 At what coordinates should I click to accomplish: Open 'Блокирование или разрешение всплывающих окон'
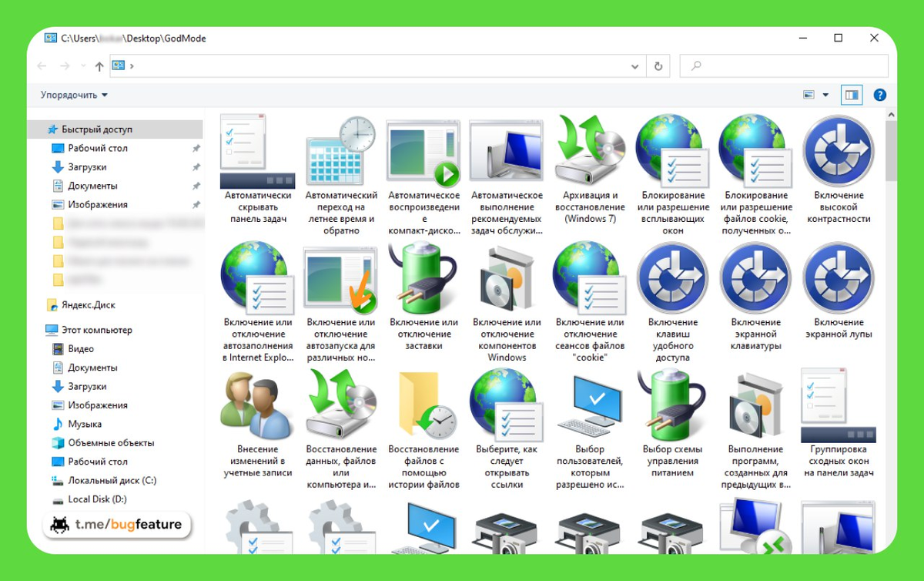(x=673, y=175)
